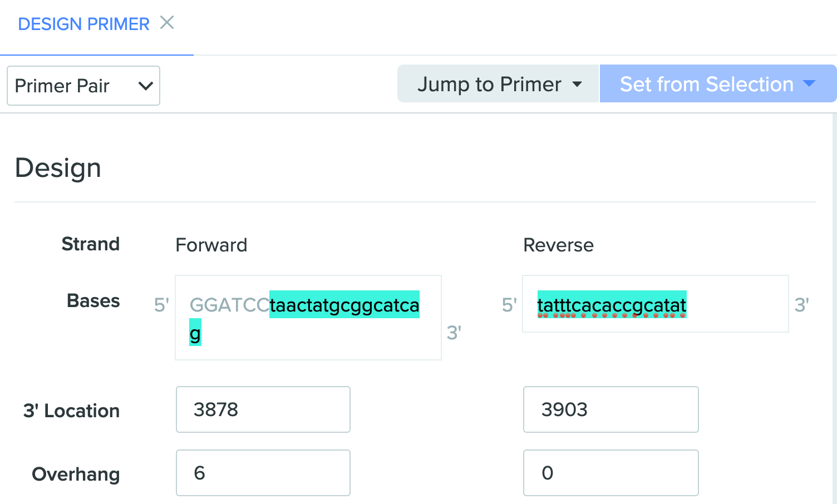Image resolution: width=837 pixels, height=504 pixels.
Task: Click the forward Overhang field with value 6
Action: 263,473
